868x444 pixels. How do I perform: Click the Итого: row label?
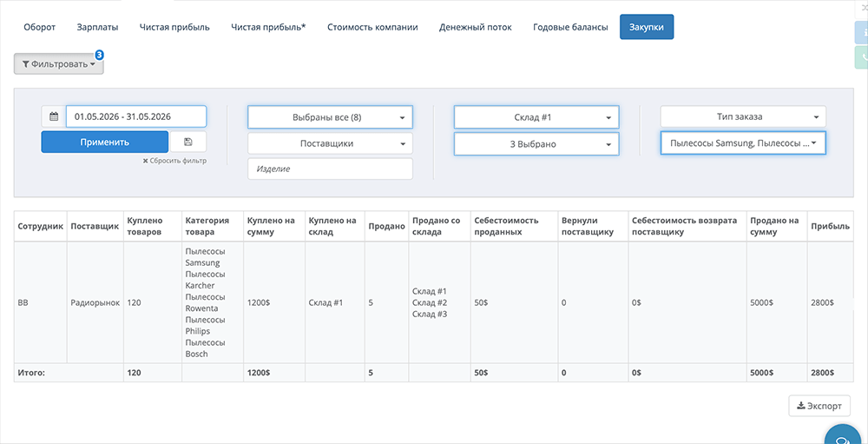click(x=31, y=373)
